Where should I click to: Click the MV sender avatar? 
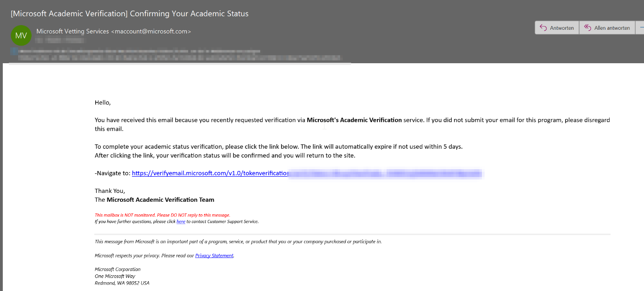pos(21,35)
